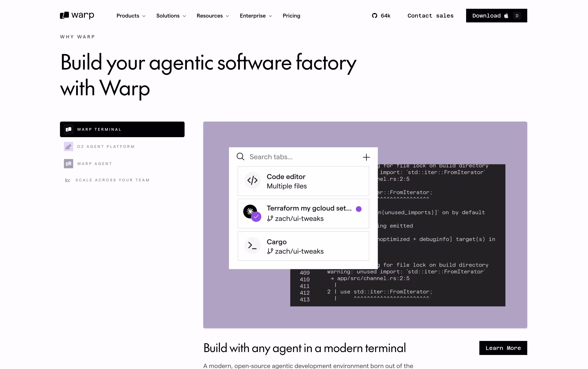Click the Code editor brackets icon
This screenshot has height=369, width=588.
(252, 180)
